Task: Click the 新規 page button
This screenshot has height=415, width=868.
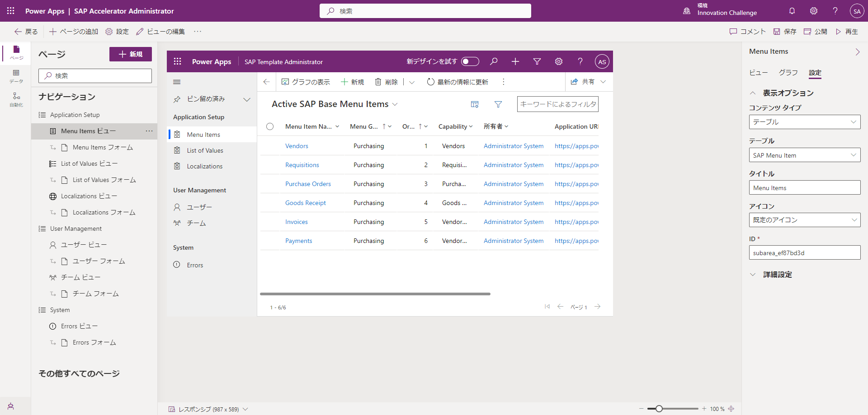Action: (x=131, y=54)
